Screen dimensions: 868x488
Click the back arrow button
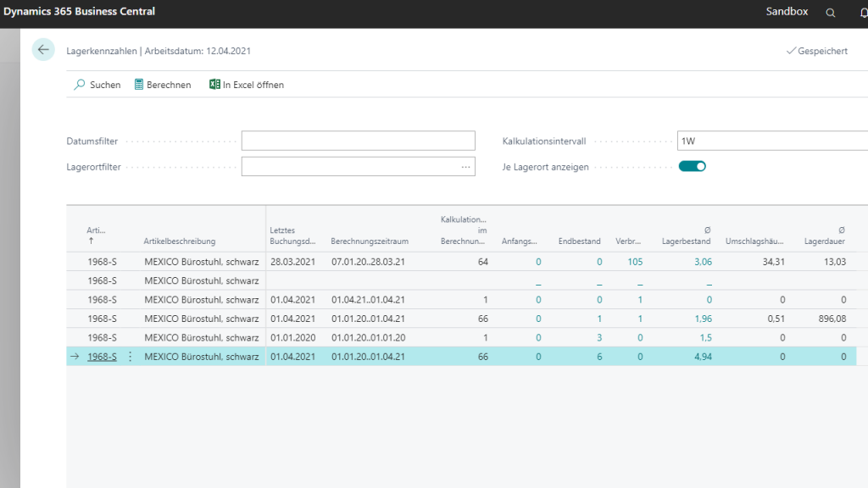pyautogui.click(x=43, y=50)
